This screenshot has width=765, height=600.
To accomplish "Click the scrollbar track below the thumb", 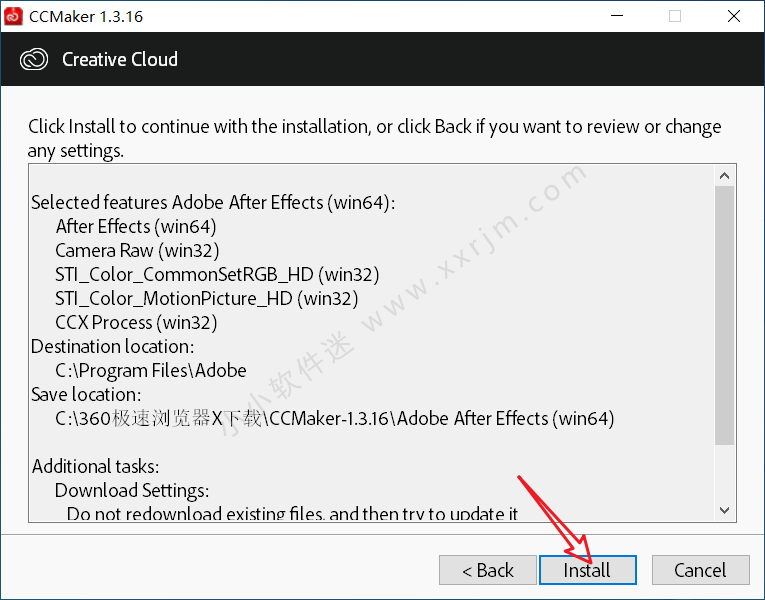I will point(725,473).
